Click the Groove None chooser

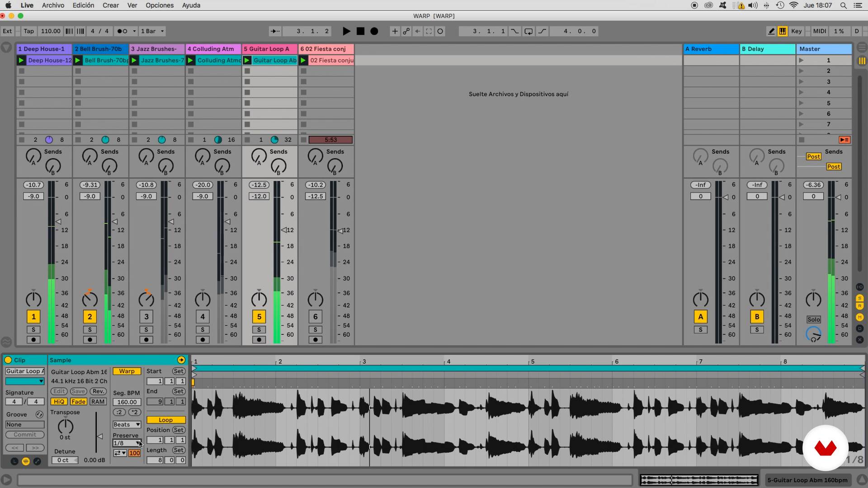point(25,424)
